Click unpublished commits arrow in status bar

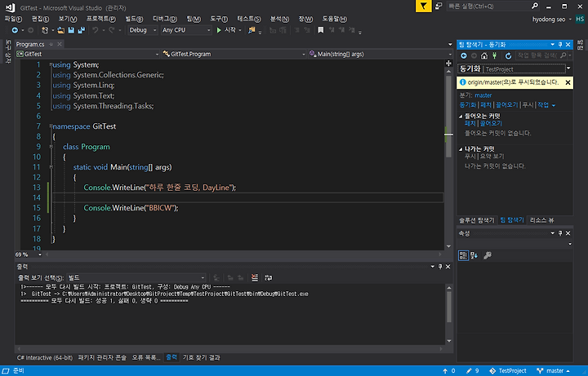point(449,371)
